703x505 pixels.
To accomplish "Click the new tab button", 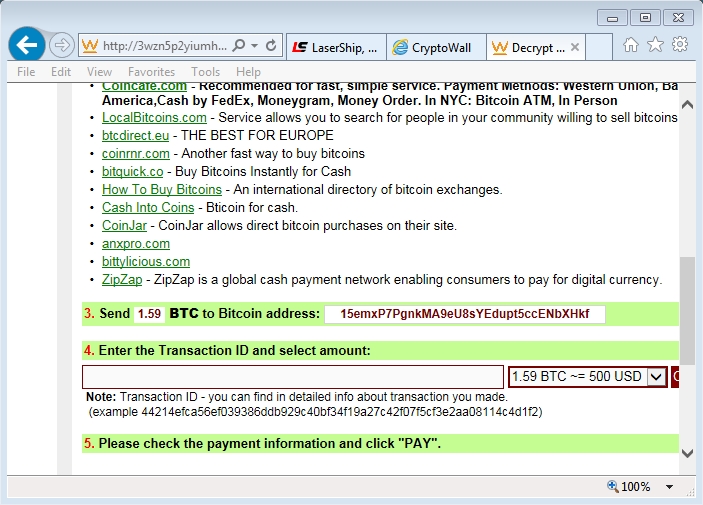I will [598, 47].
